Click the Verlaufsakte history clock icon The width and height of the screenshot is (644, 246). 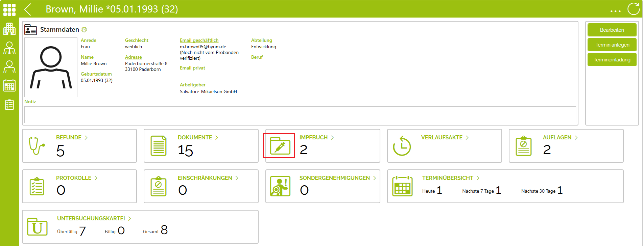[402, 146]
